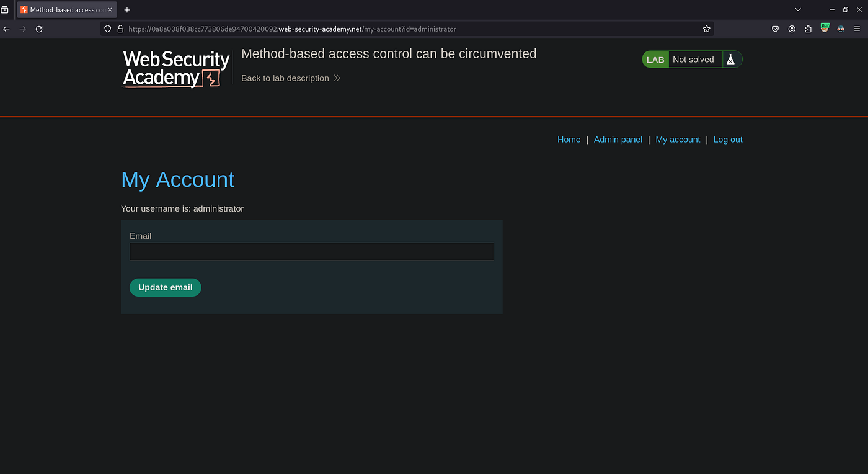
Task: Click the lab flask icon beside Not solved
Action: coord(731,59)
